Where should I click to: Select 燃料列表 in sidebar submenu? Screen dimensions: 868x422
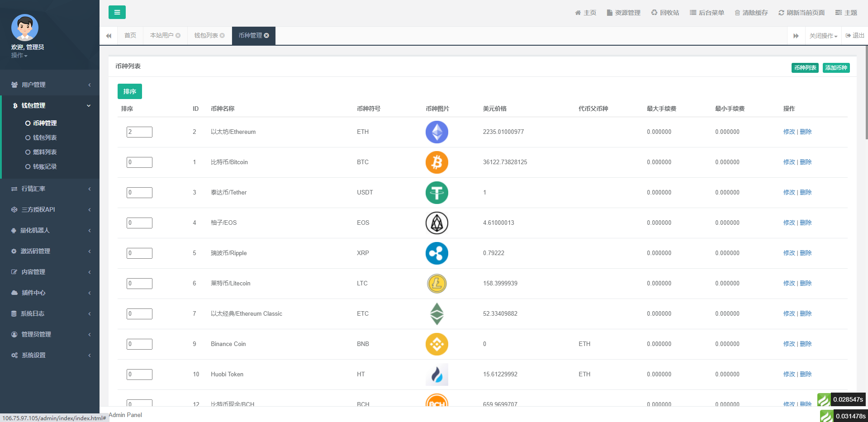click(x=44, y=152)
